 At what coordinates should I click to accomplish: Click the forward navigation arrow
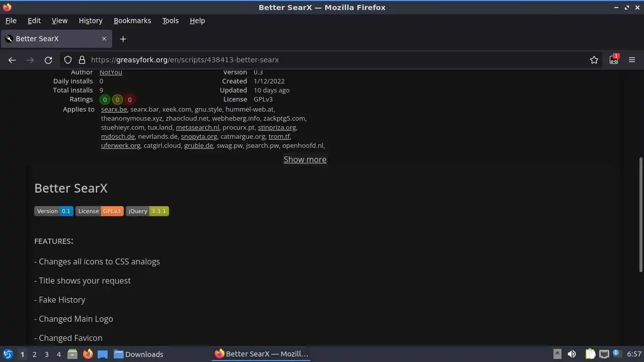click(x=30, y=60)
